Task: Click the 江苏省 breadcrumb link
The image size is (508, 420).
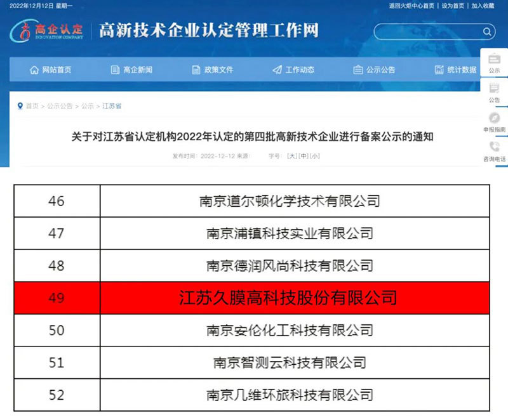Action: point(112,106)
